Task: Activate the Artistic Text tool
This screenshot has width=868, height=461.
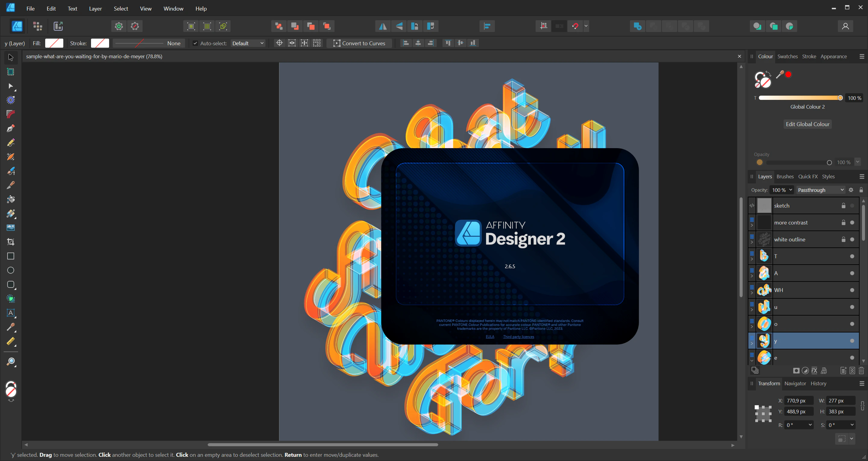Action: pos(11,313)
